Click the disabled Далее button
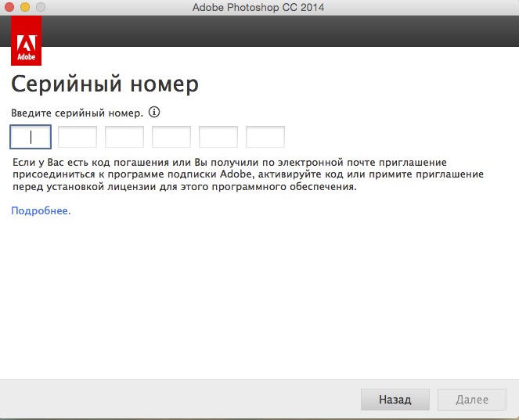519x420 pixels. tap(472, 400)
